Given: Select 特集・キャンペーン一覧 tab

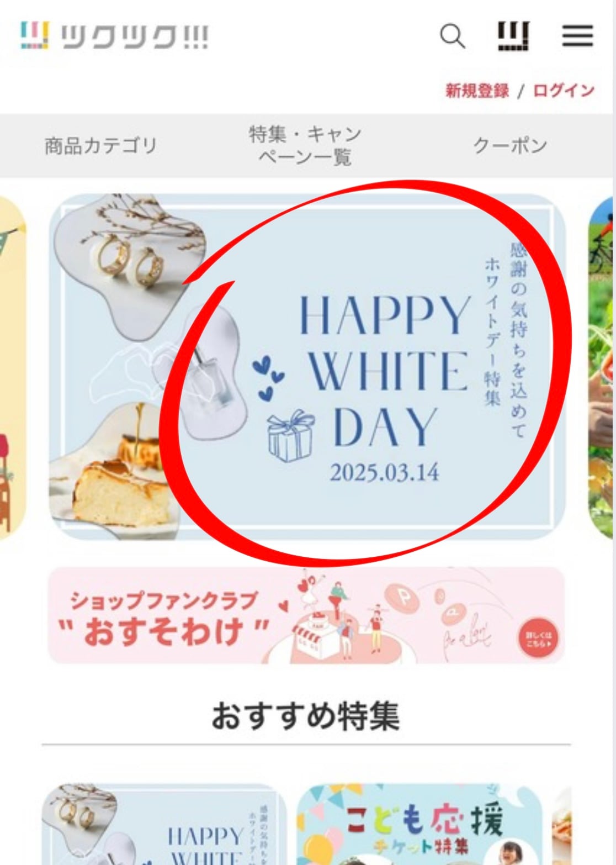Looking at the screenshot, I should click(x=305, y=146).
